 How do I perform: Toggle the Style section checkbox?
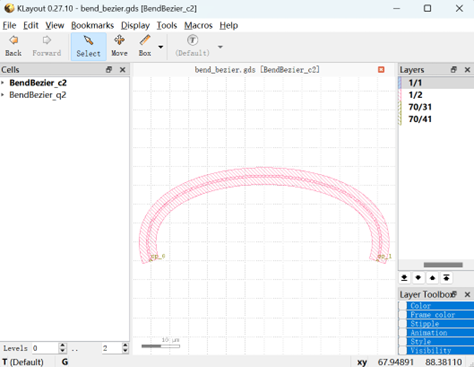point(403,342)
